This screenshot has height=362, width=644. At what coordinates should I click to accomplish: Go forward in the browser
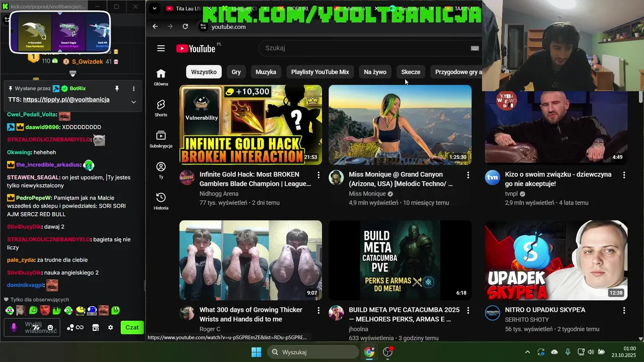170,27
